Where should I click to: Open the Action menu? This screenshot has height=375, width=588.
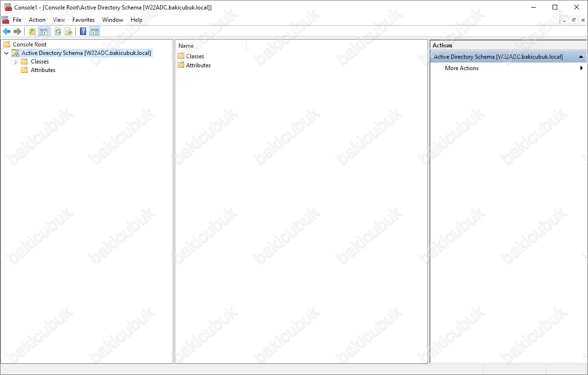(37, 20)
